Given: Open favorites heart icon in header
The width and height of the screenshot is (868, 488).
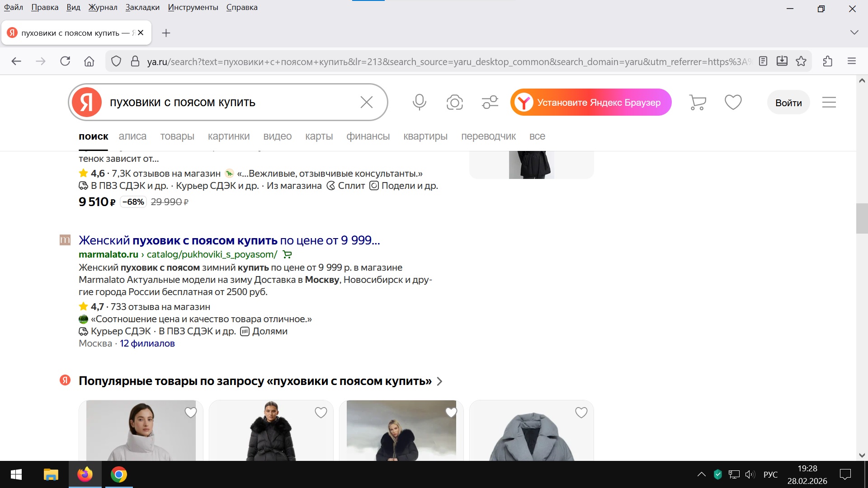Looking at the screenshot, I should (x=733, y=103).
